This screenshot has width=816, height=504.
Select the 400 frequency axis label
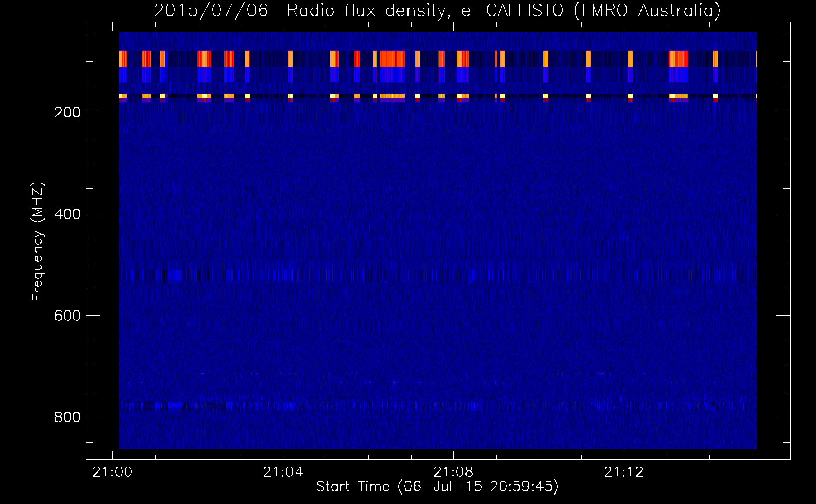pyautogui.click(x=68, y=214)
